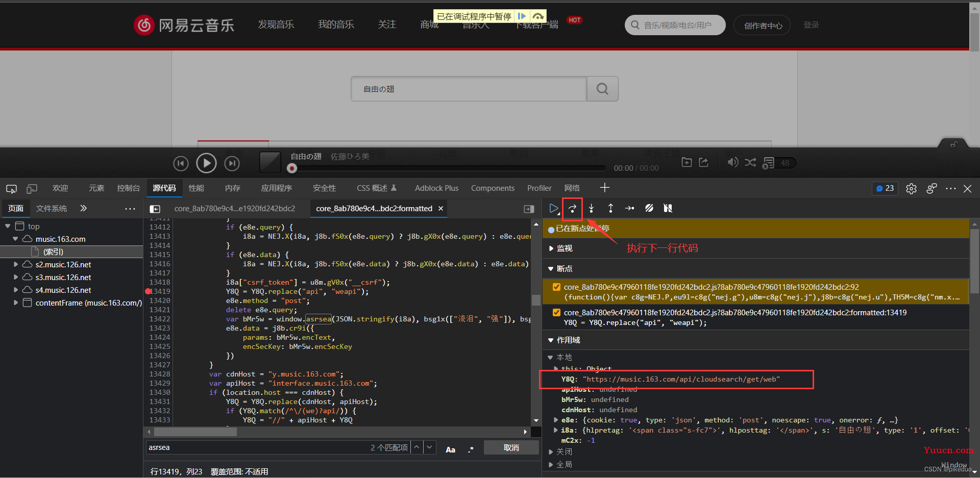
Task: Mute the music player volume
Action: click(732, 162)
